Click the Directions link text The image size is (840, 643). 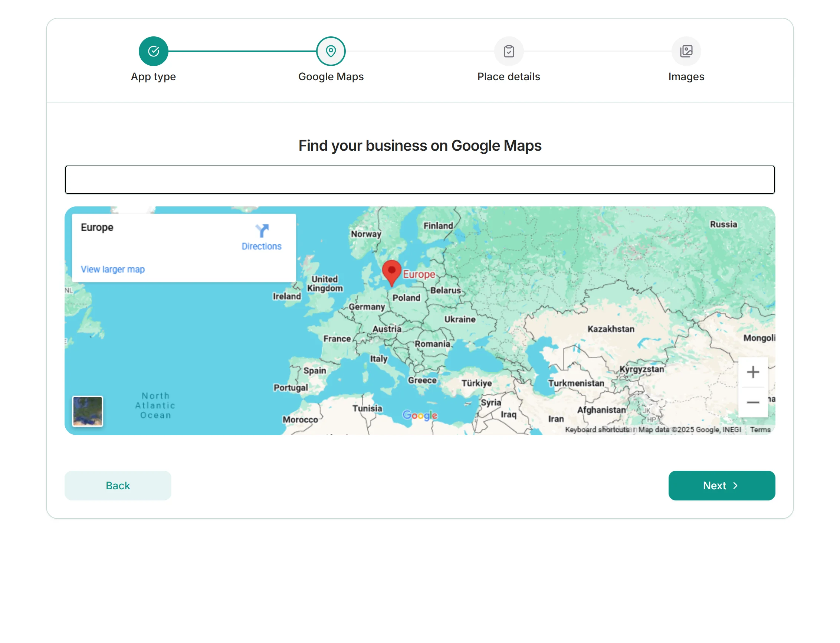(x=261, y=246)
